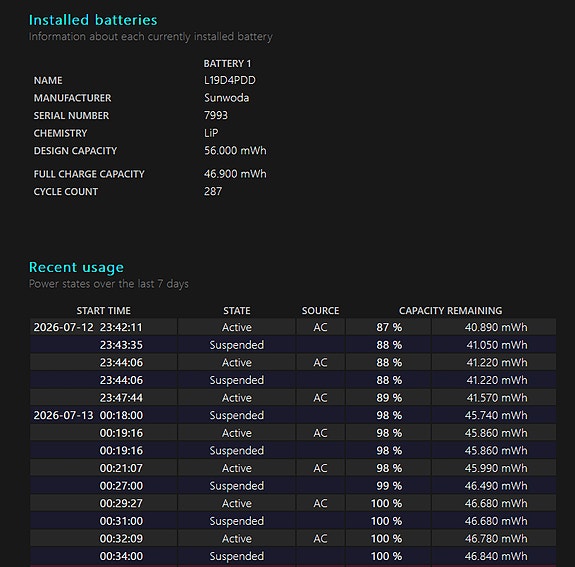Click the 23:47:44 Active row
Image resolution: width=575 pixels, height=567 pixels.
[293, 397]
